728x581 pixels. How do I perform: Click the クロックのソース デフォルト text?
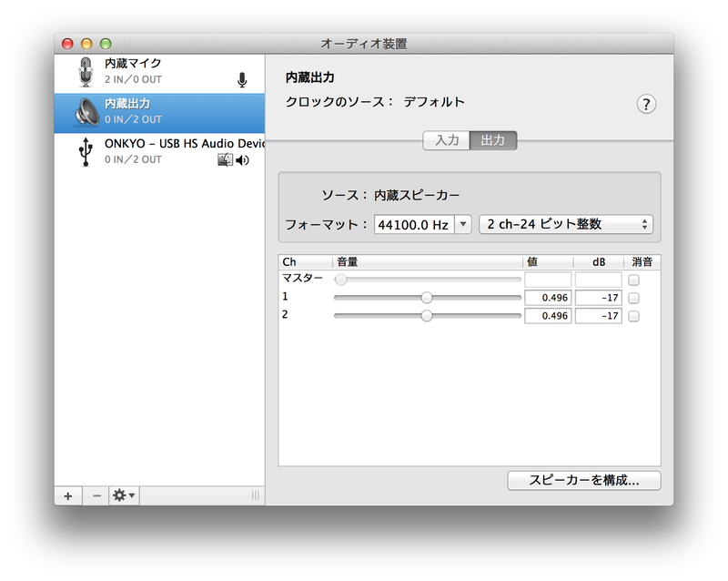[x=375, y=102]
